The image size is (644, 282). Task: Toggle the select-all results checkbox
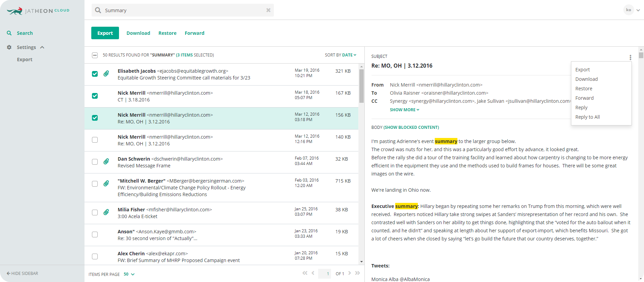[x=95, y=55]
